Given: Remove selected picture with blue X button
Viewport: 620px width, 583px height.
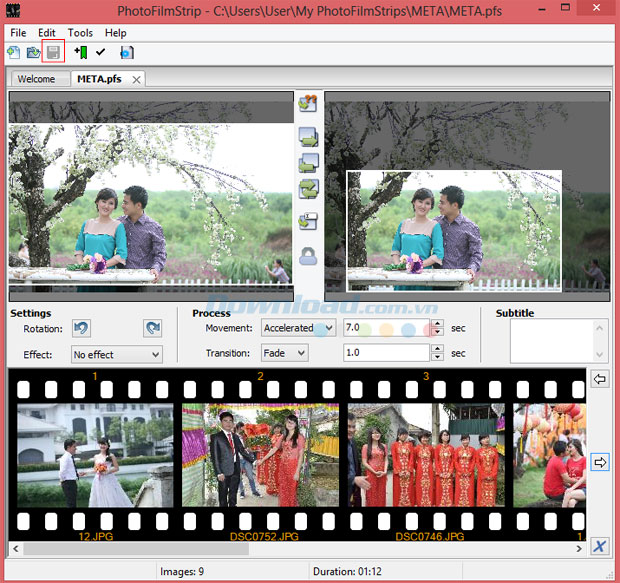Looking at the screenshot, I should click(599, 545).
